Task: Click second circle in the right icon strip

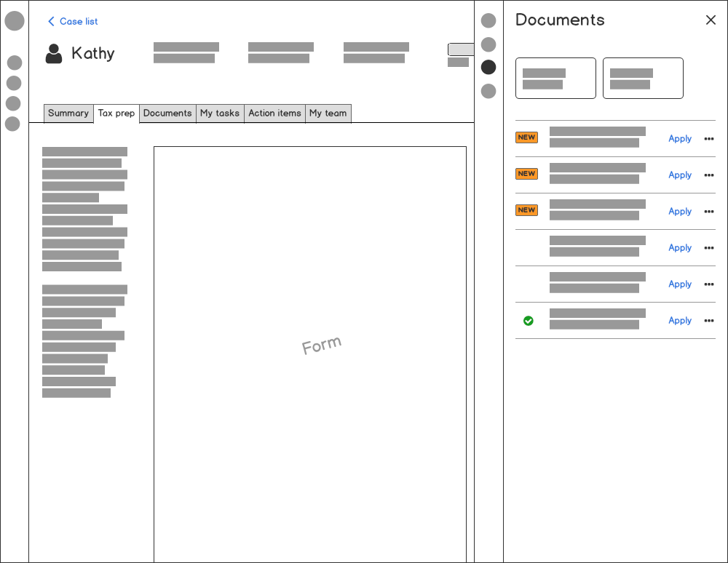Action: tap(488, 44)
